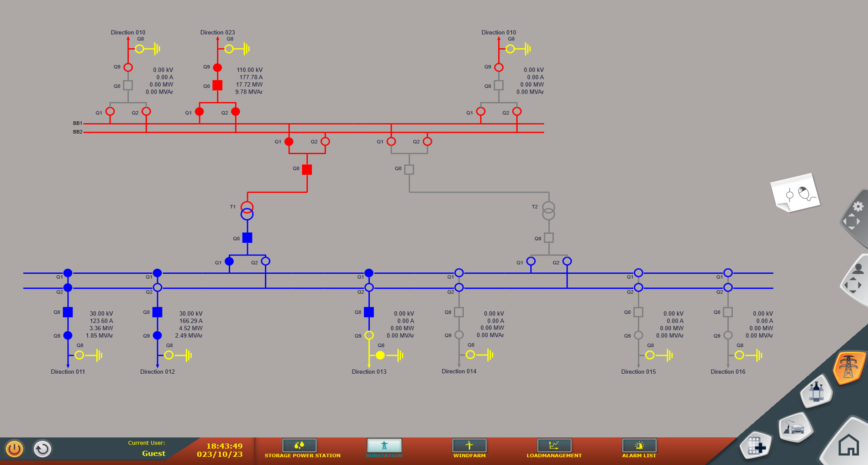Toggle Q2 disconnector under Direction 023
The width and height of the screenshot is (868, 465).
(236, 112)
